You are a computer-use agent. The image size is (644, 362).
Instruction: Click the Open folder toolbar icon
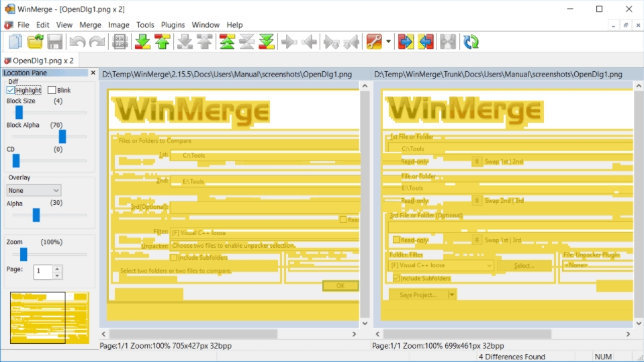point(36,42)
